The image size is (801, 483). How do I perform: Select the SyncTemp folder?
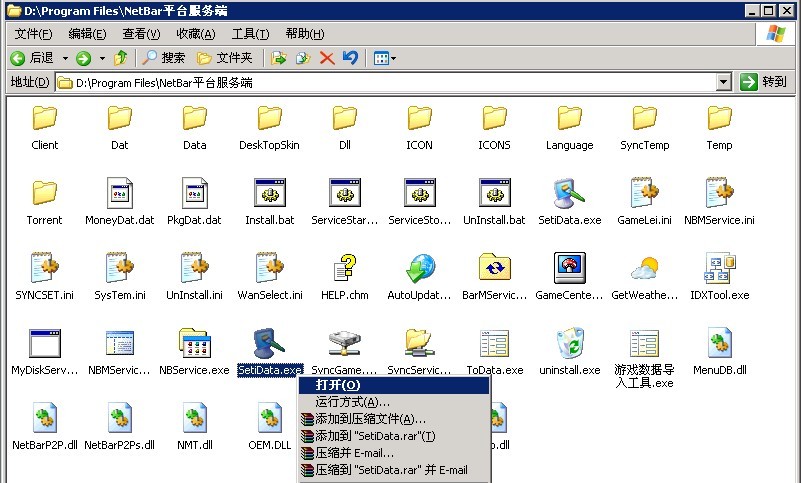pos(645,128)
